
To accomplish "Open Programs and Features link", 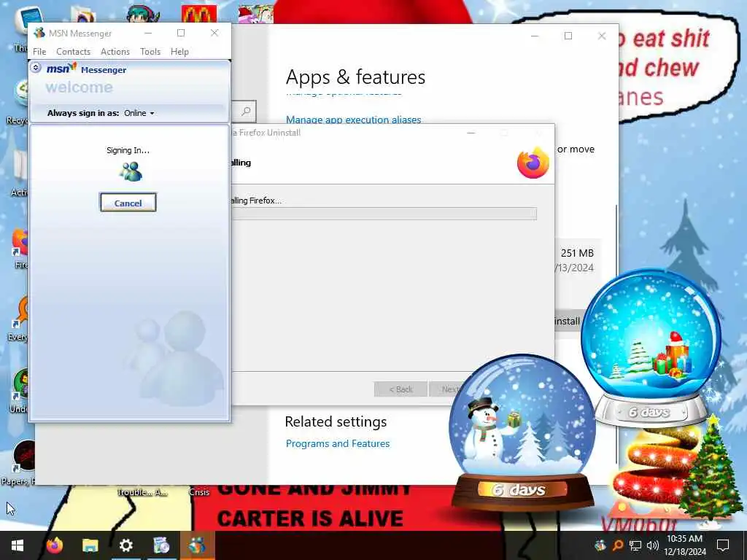I will tap(338, 443).
